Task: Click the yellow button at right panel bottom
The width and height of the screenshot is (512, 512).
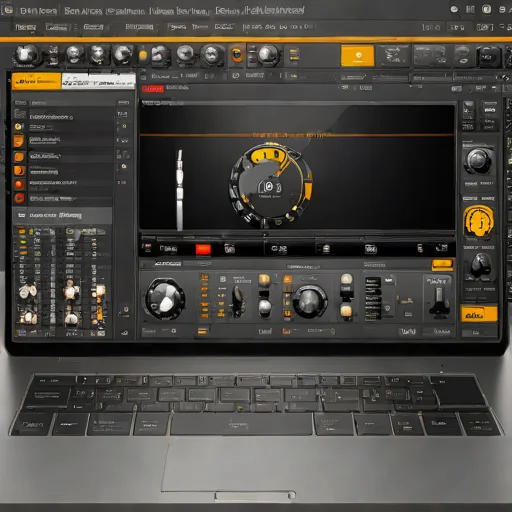Action: click(x=479, y=314)
